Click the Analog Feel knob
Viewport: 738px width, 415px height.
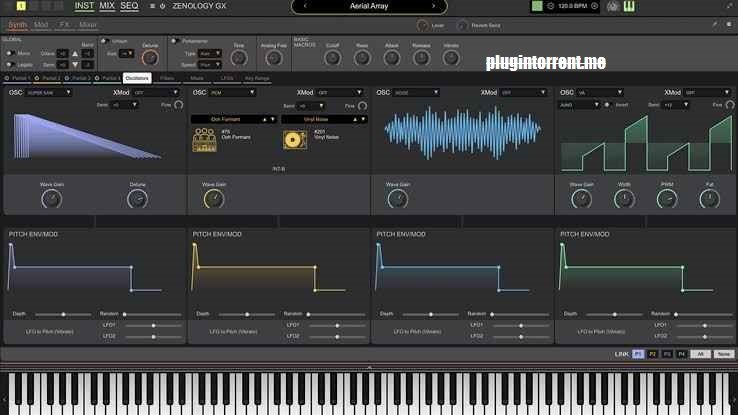pyautogui.click(x=273, y=58)
